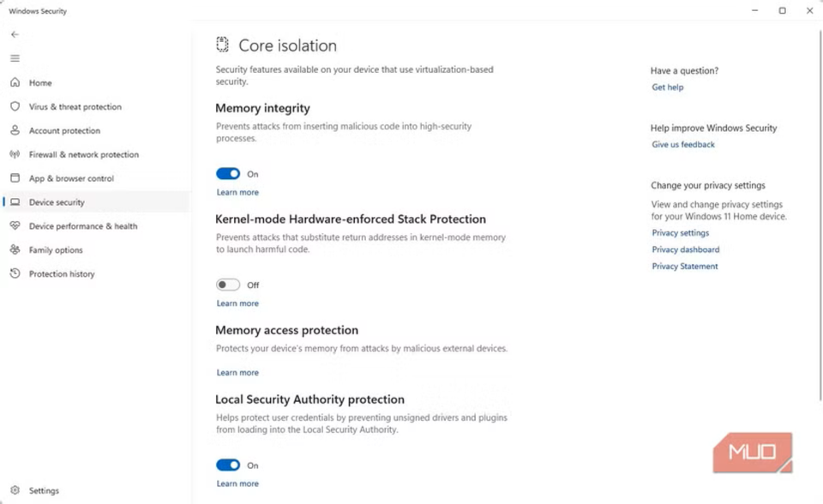823x504 pixels.
Task: Click the Give us feedback link
Action: (683, 145)
